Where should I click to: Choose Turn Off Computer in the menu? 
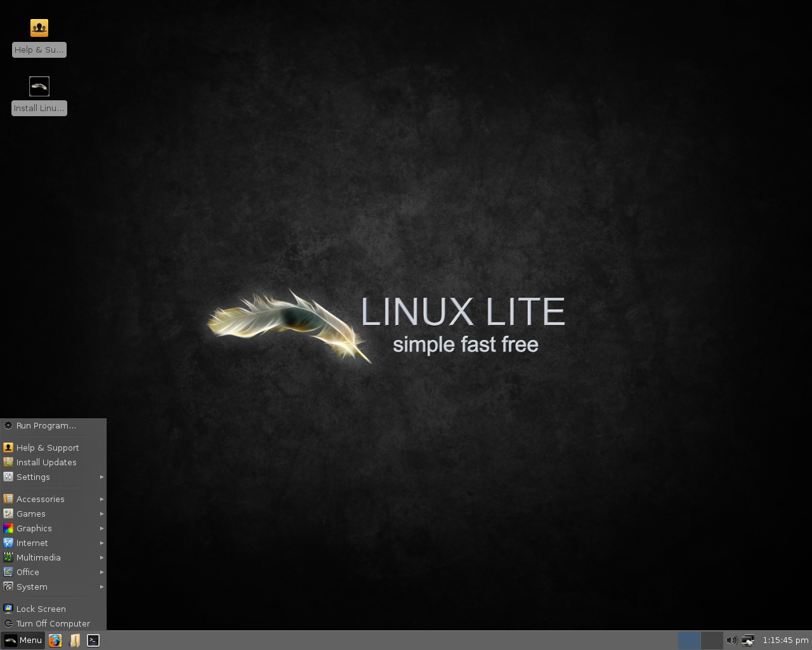click(x=53, y=623)
